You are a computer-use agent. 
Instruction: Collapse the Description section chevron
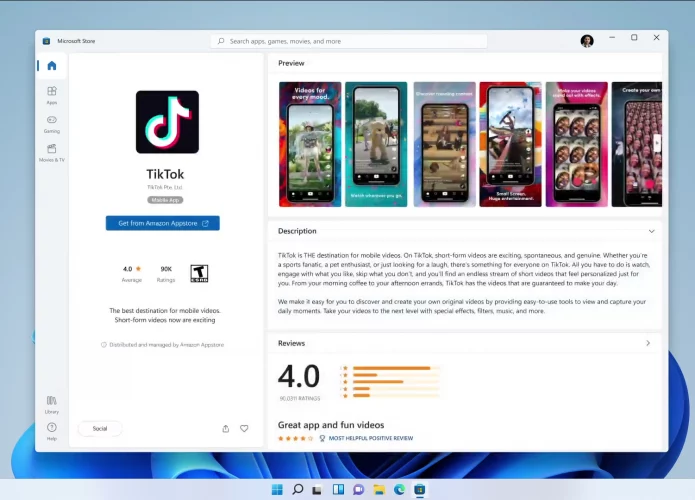[652, 231]
